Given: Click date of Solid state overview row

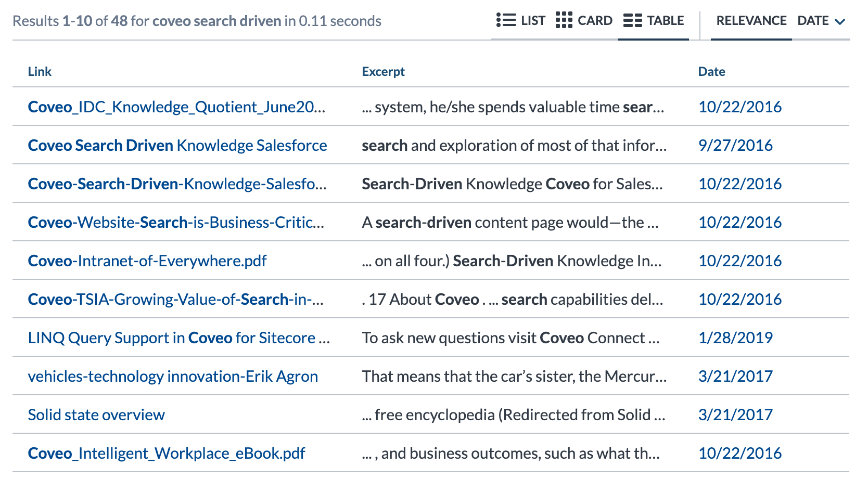Looking at the screenshot, I should (x=735, y=415).
